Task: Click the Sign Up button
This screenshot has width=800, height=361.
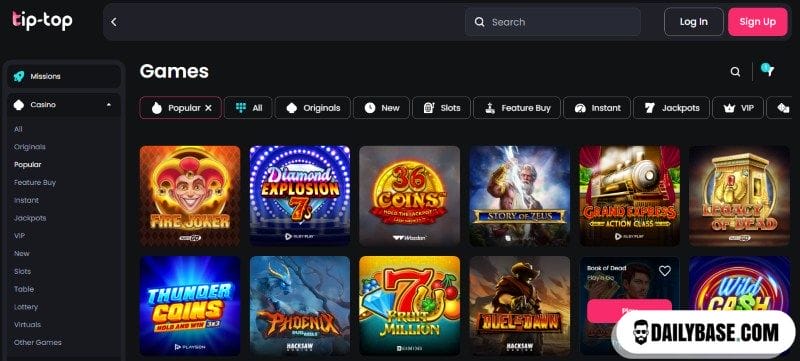Action: (x=758, y=22)
